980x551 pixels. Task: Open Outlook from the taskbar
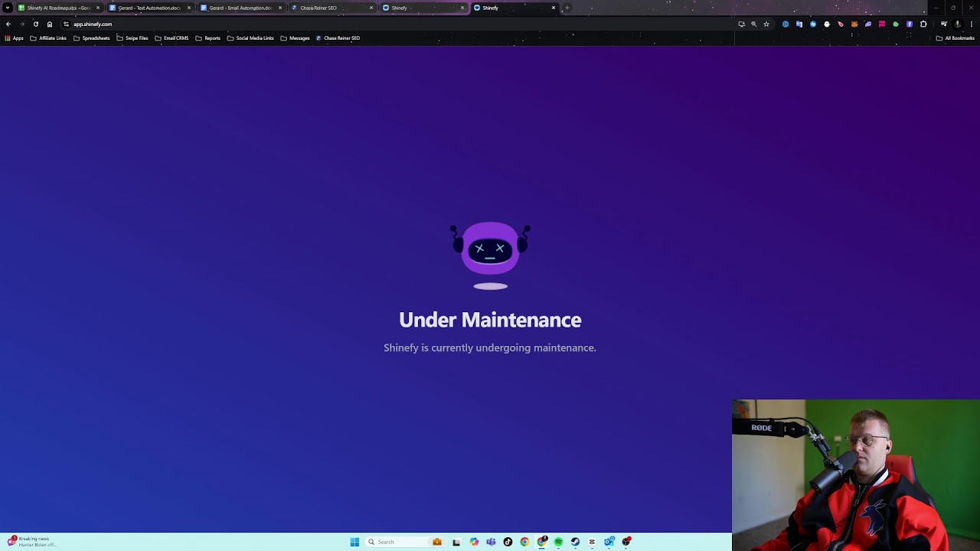[609, 542]
